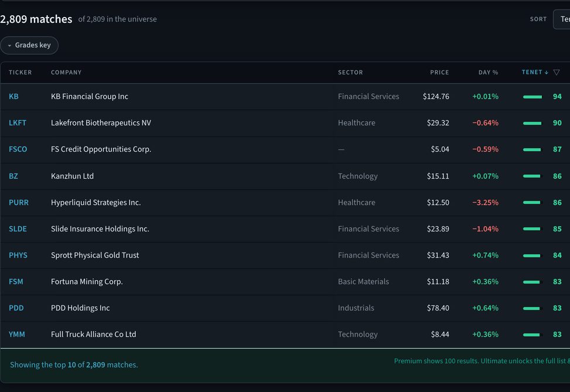Click the Tenet score bar for LKFT
Screen dimensions: 570x392
pyautogui.click(x=533, y=123)
